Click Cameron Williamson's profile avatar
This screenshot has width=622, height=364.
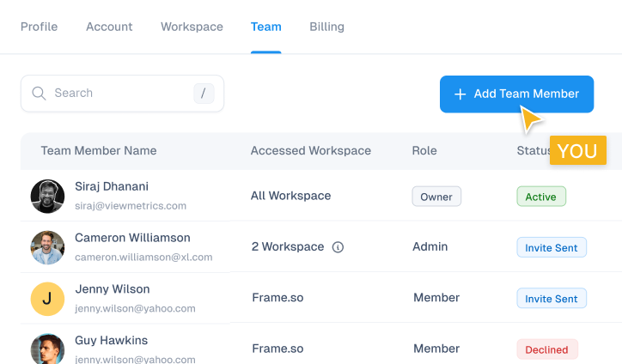(x=47, y=247)
